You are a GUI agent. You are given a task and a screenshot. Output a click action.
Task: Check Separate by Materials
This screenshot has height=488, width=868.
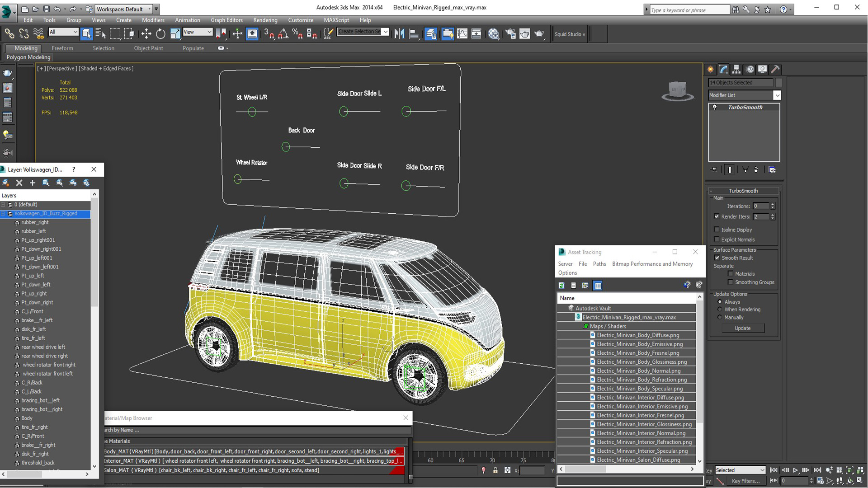pyautogui.click(x=730, y=274)
